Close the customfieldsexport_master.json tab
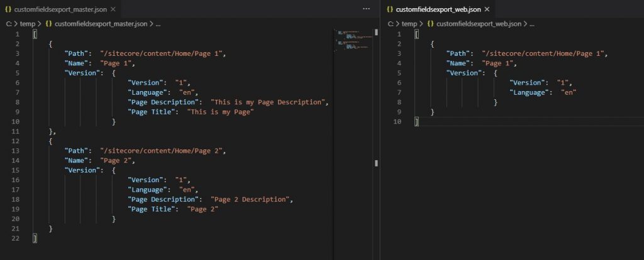The image size is (644, 260). click(x=113, y=9)
